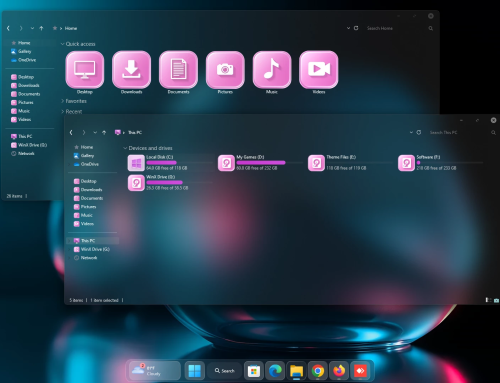Open the Downloads quick access folder icon

131,69
